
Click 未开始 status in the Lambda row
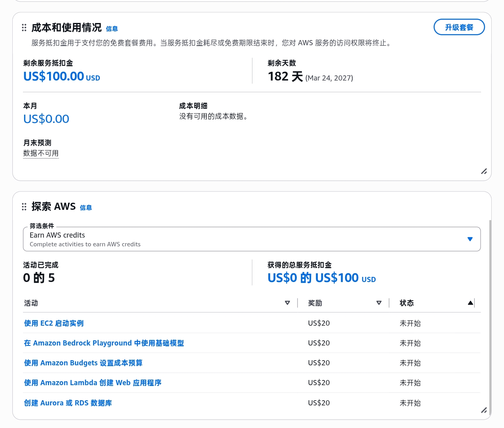pyautogui.click(x=410, y=383)
